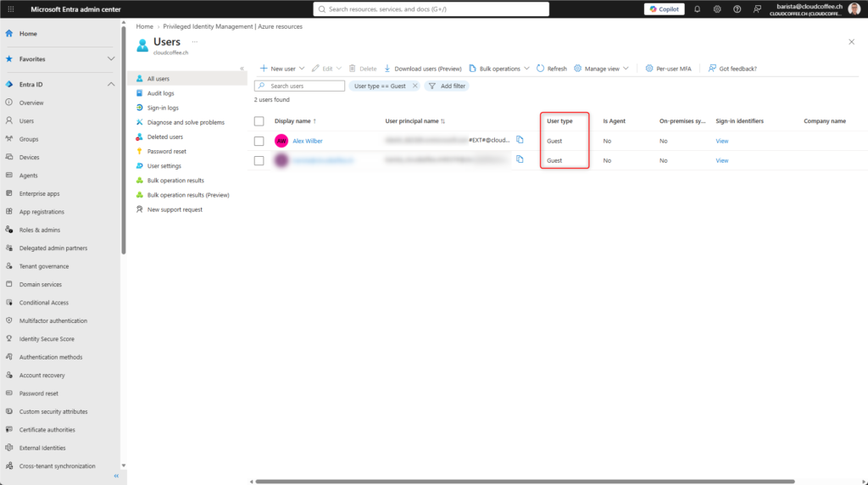Tick the second guest row checkbox

tap(259, 160)
